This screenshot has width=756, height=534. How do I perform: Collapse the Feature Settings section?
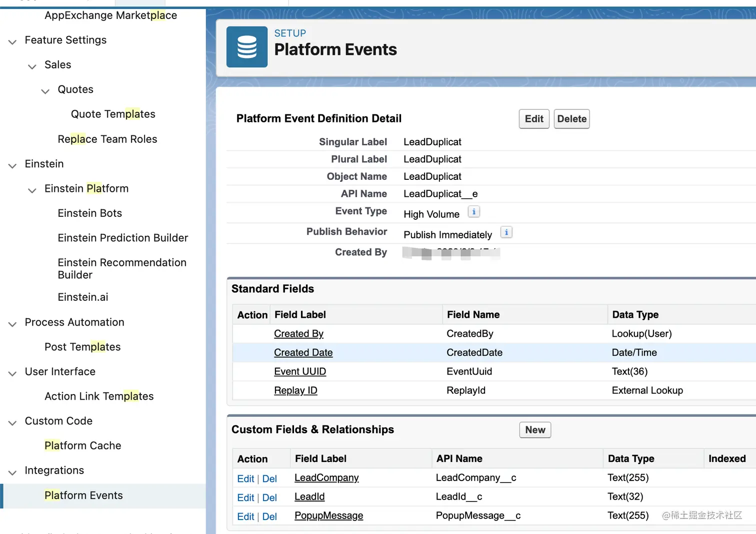click(x=12, y=41)
